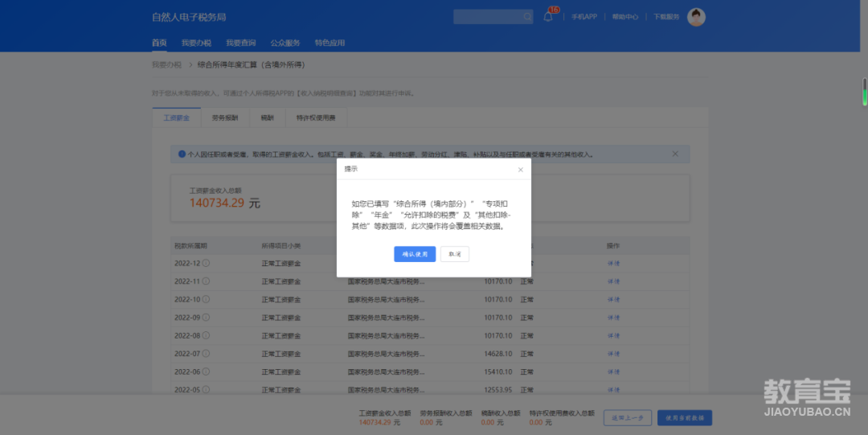The image size is (868, 435).
Task: Click the blue info icon in banner
Action: 182,154
